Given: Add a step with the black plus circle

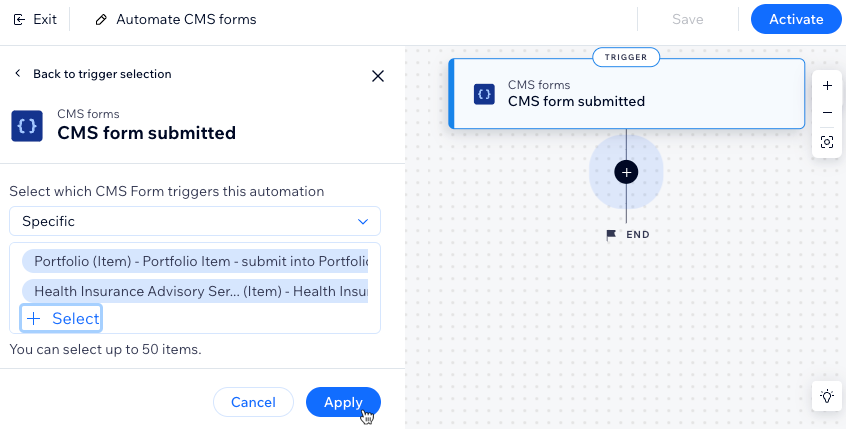Looking at the screenshot, I should point(626,172).
